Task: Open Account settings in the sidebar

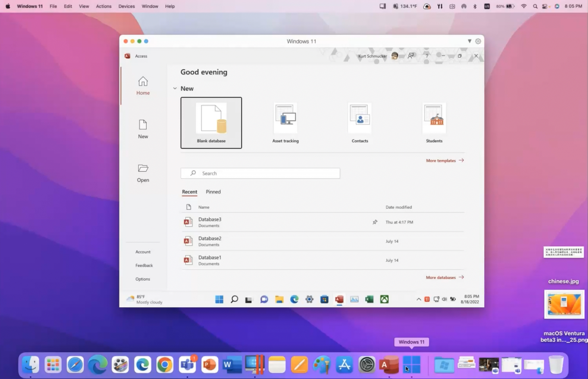Action: (x=143, y=252)
